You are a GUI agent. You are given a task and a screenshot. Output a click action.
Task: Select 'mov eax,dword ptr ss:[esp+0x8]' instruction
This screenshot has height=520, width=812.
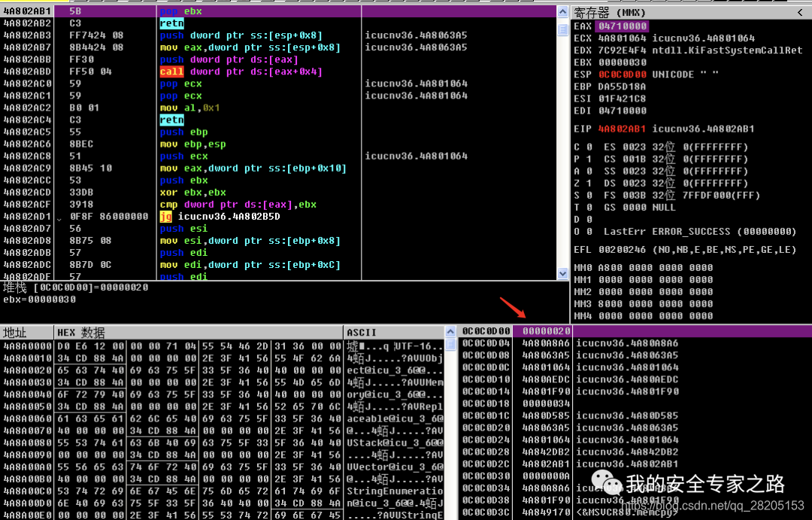[250, 47]
